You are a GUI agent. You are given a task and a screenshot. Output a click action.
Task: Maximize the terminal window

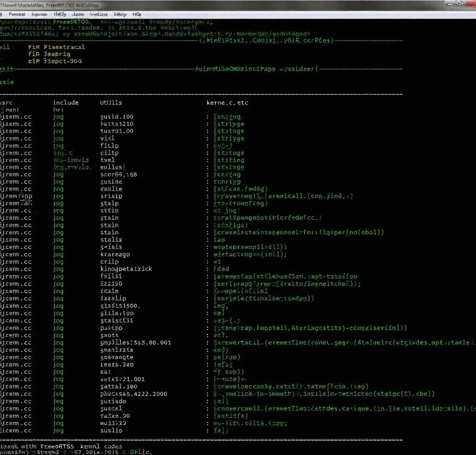coord(460,4)
